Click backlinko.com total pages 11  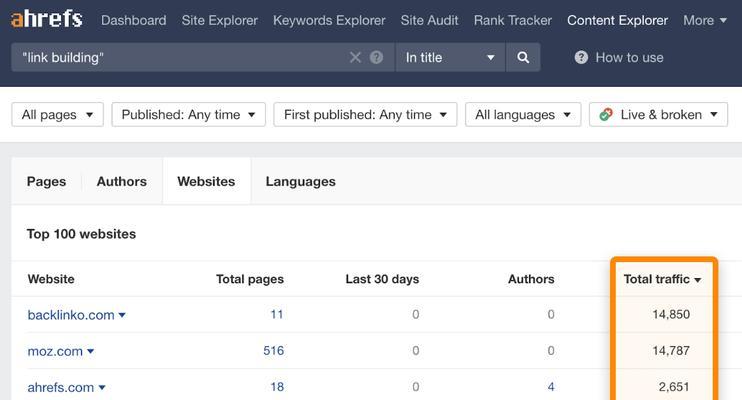pyautogui.click(x=277, y=314)
